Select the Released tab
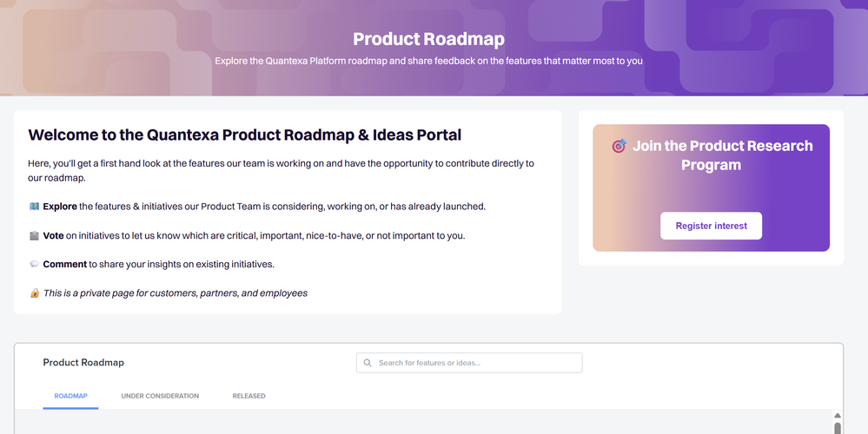Image resolution: width=868 pixels, height=434 pixels. point(248,396)
